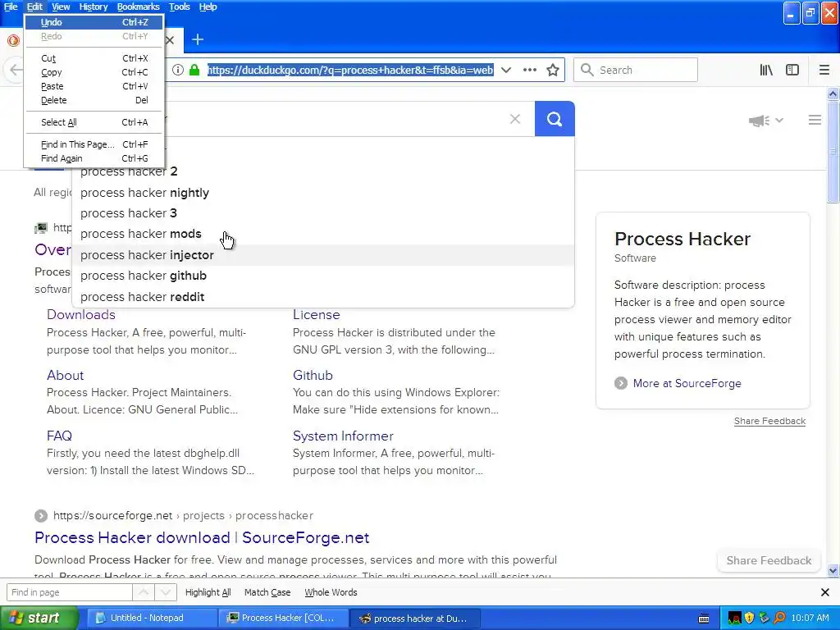The image size is (840, 630).
Task: Follow the More at SourceForge link
Action: (687, 384)
